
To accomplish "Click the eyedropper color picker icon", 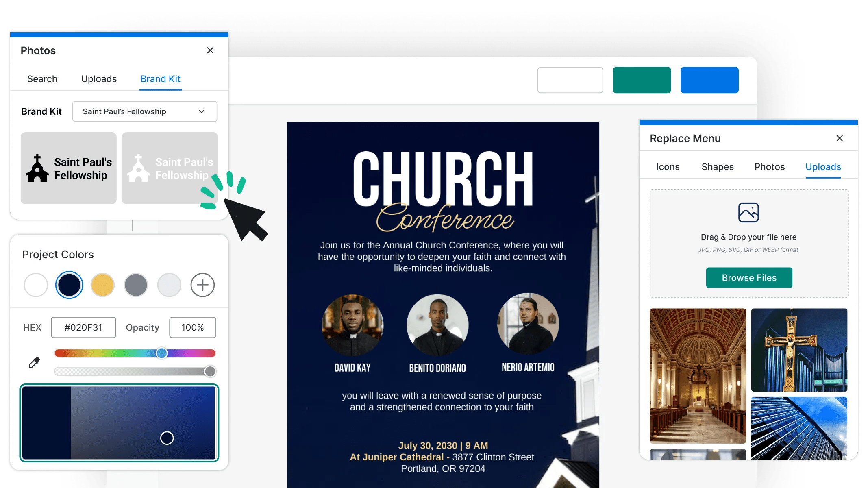I will (34, 362).
